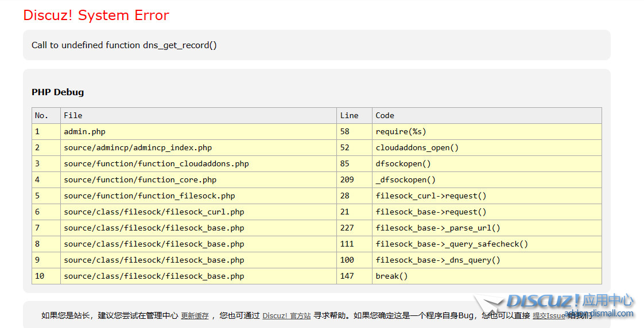Click the 提交Issue link

(x=549, y=316)
